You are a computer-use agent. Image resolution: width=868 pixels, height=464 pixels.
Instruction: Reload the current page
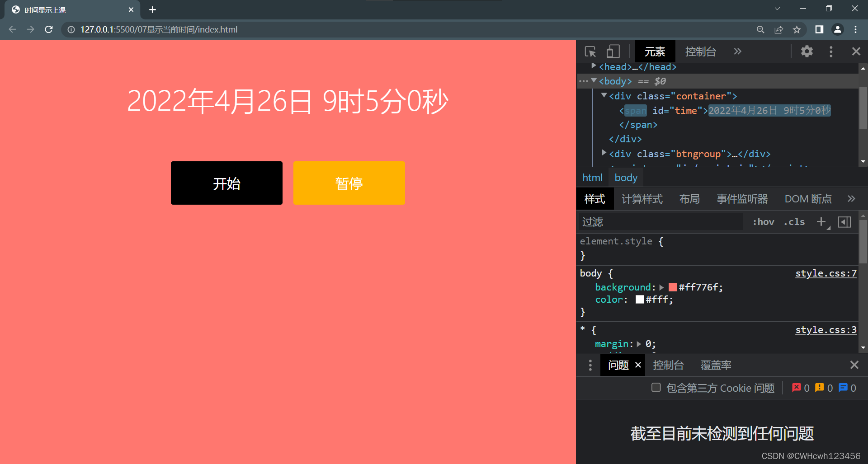tap(49, 29)
